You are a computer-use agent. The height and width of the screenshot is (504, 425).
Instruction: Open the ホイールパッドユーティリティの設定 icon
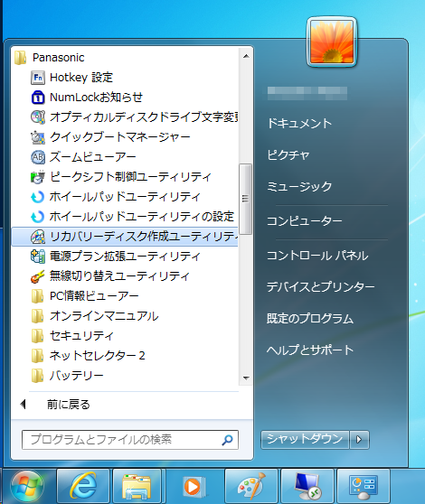point(38,217)
